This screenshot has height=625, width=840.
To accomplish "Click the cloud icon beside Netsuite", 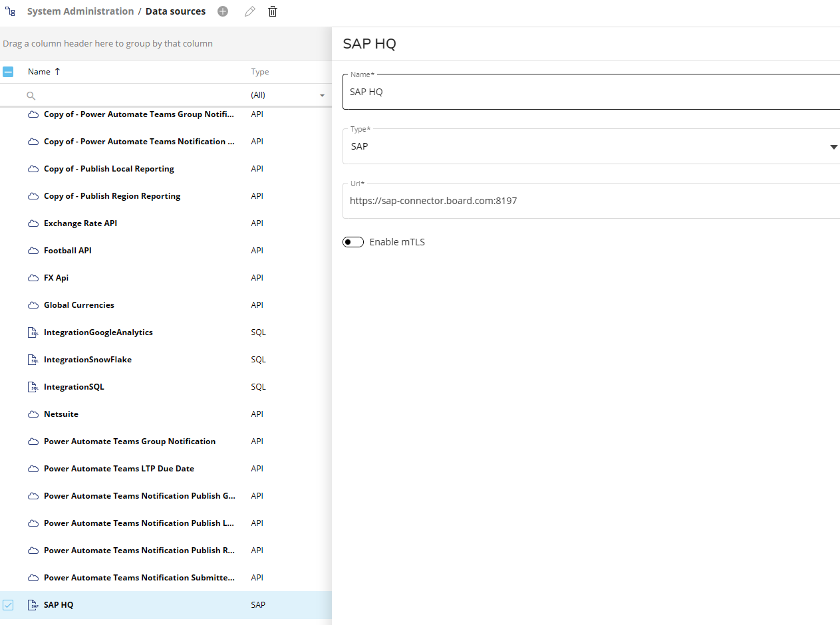I will pyautogui.click(x=33, y=414).
